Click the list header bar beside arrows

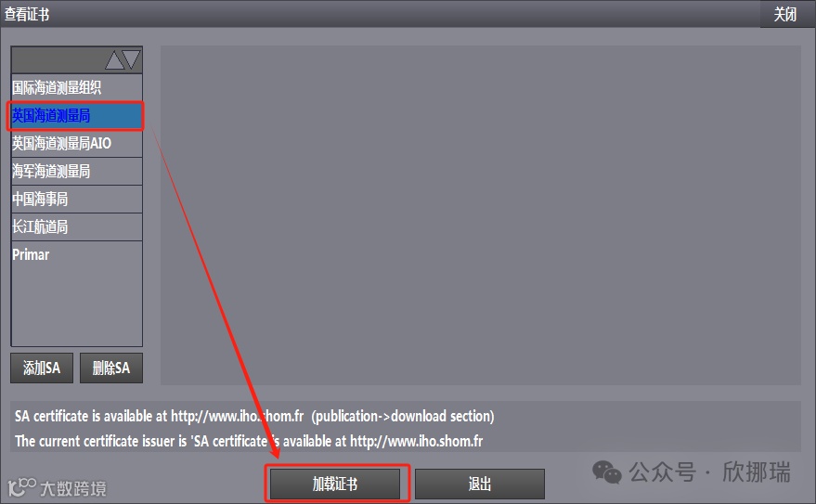(x=58, y=59)
